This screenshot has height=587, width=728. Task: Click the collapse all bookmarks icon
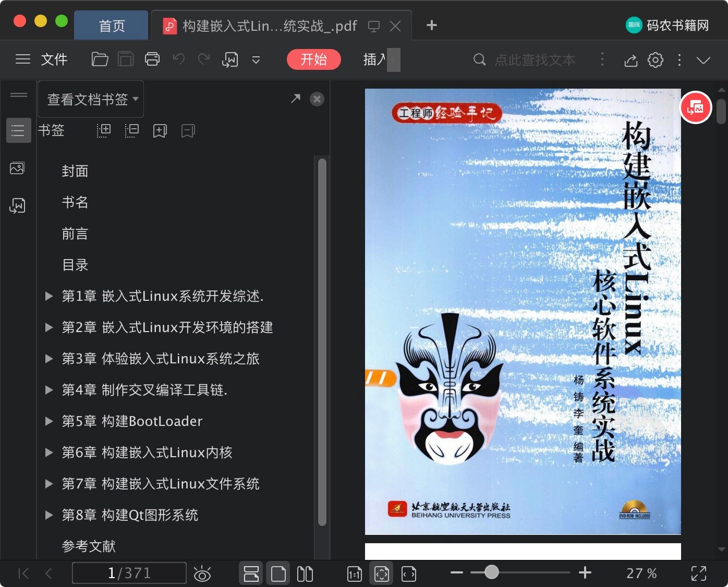click(132, 130)
